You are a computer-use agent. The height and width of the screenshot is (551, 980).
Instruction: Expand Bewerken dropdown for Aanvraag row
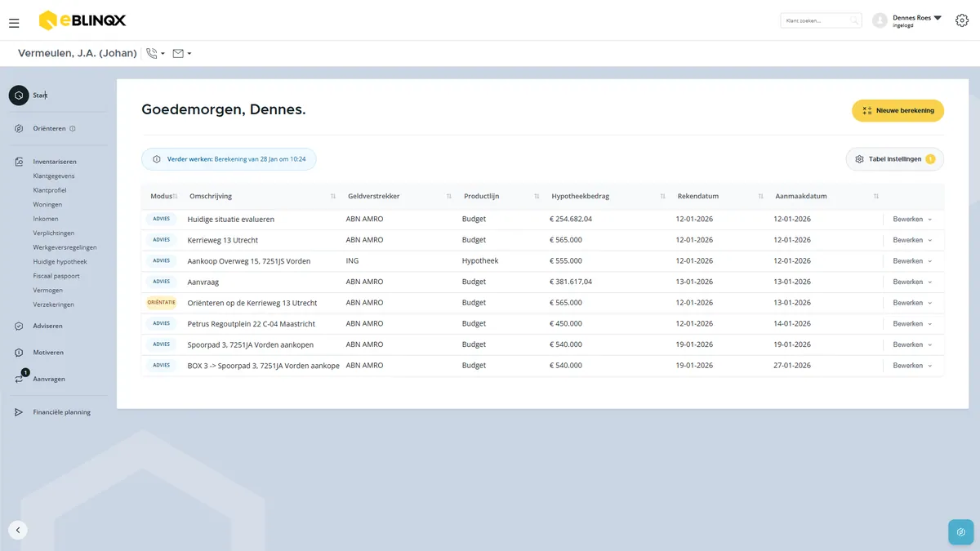click(x=912, y=282)
